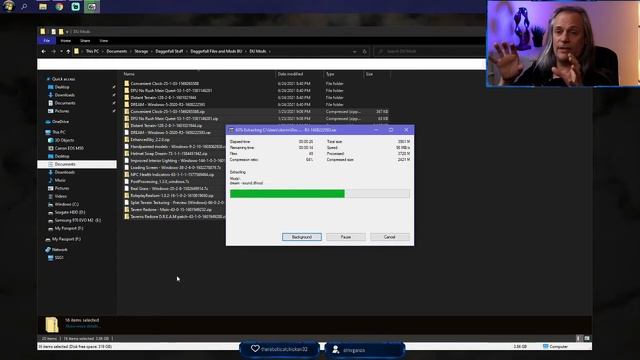Open the Start menu on the taskbar
This screenshot has height=360, width=640.
[9, 6]
